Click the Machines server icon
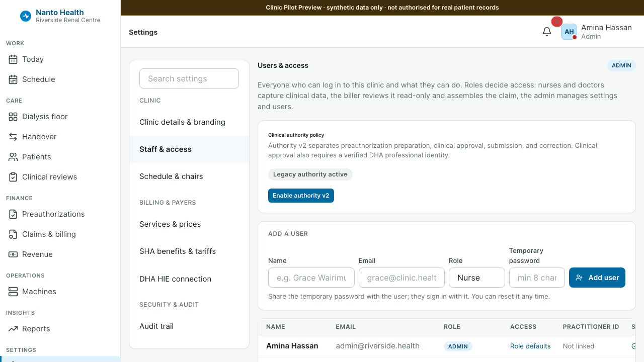Screen dimensions: 644x362 point(13,292)
